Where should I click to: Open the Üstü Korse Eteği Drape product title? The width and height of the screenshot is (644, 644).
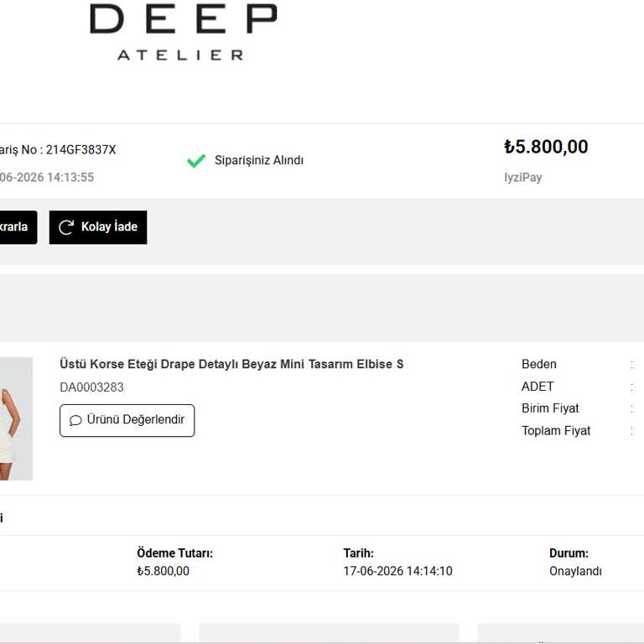pos(231,364)
